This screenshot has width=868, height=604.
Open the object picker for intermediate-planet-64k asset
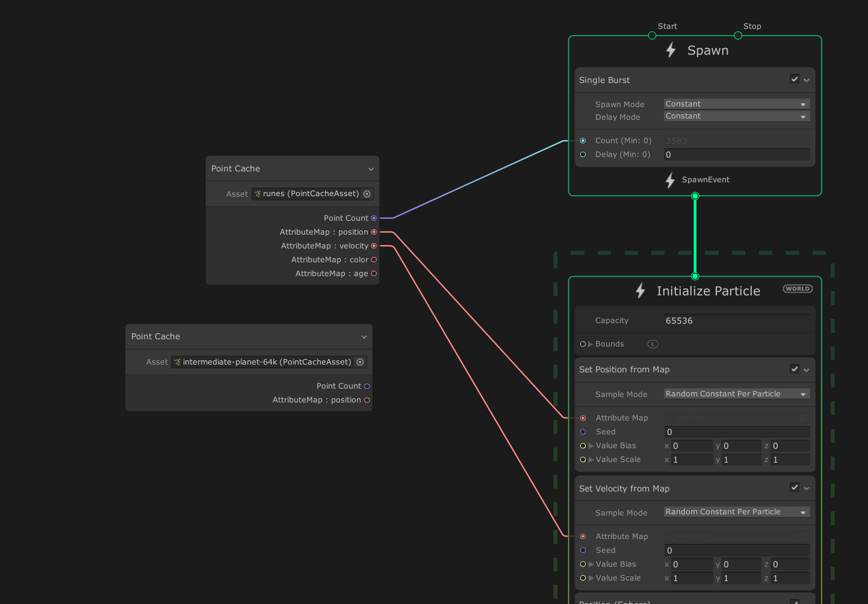(x=359, y=362)
